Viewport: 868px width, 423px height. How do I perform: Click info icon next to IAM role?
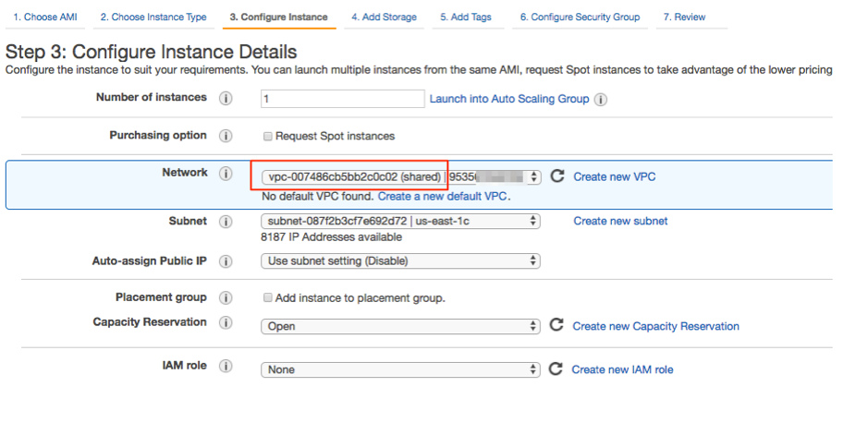click(x=226, y=366)
